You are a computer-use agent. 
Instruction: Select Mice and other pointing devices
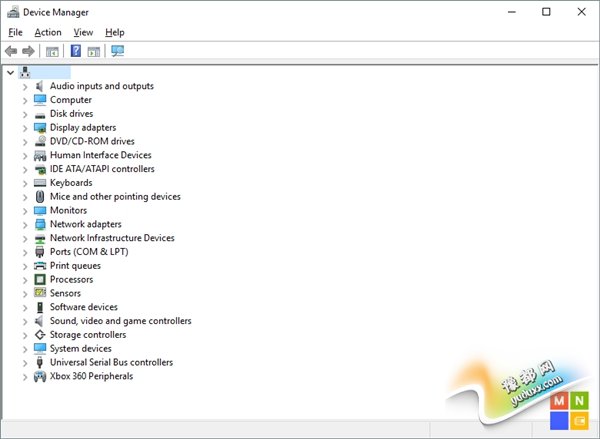pos(115,197)
